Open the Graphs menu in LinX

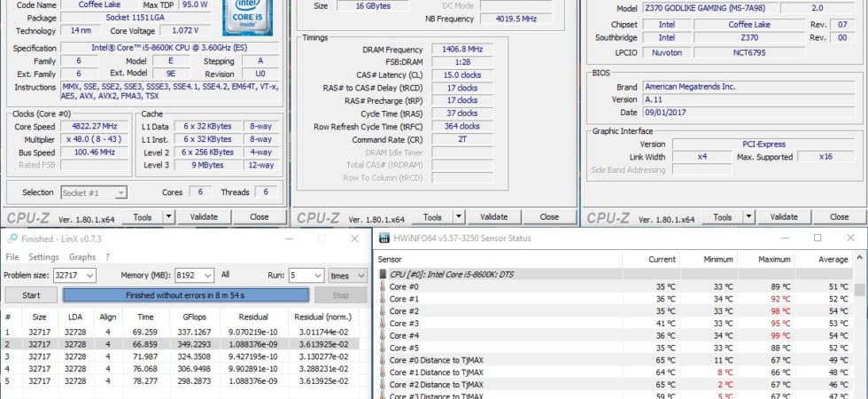(82, 257)
